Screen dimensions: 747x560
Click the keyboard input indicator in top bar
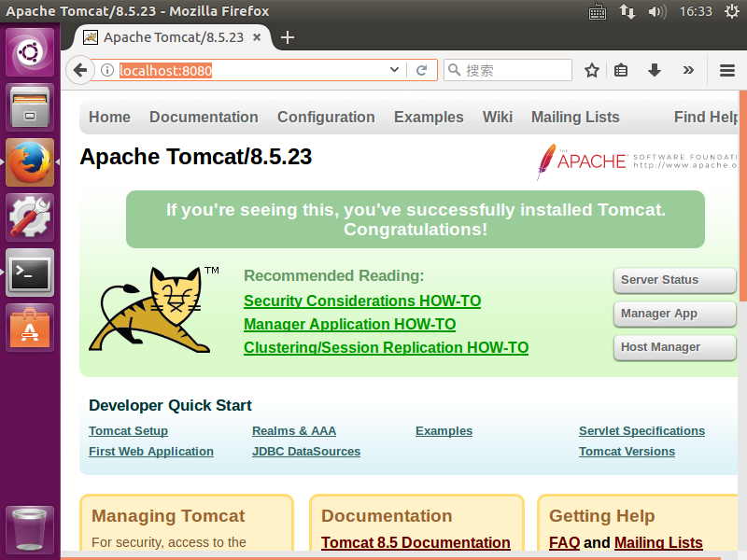click(x=597, y=11)
